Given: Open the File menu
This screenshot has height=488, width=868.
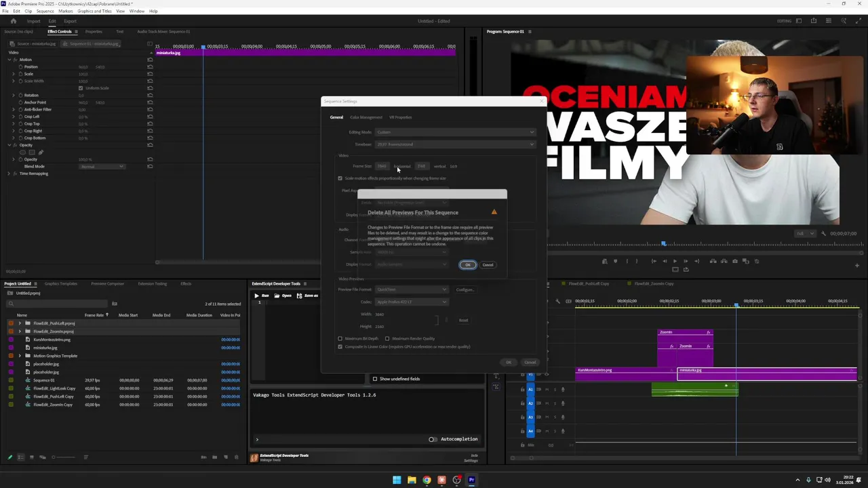Looking at the screenshot, I should pyautogui.click(x=5, y=11).
